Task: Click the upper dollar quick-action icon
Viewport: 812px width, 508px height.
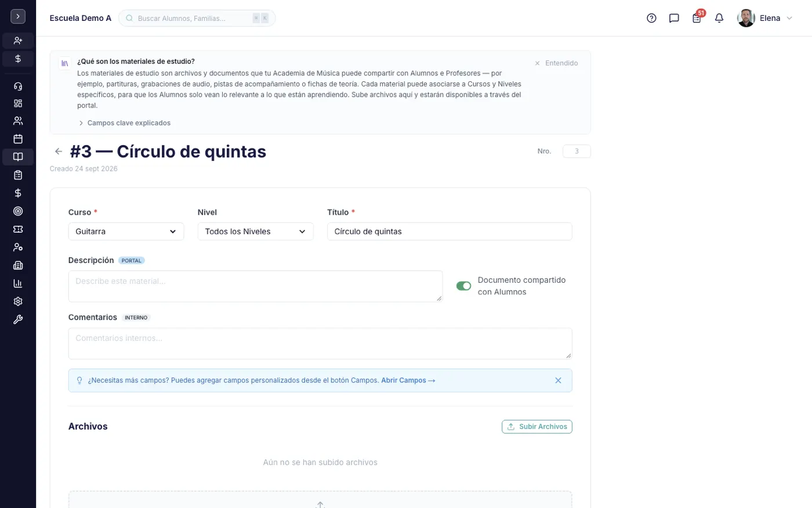Action: point(18,59)
